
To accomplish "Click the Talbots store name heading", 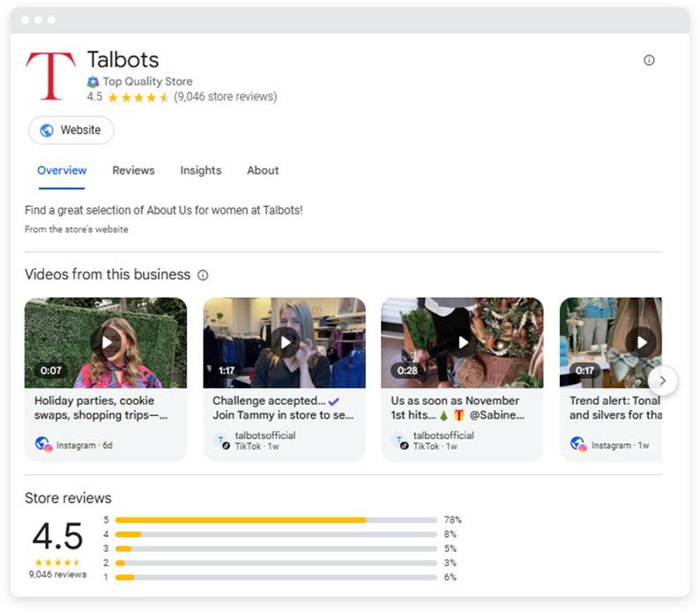I will click(123, 60).
